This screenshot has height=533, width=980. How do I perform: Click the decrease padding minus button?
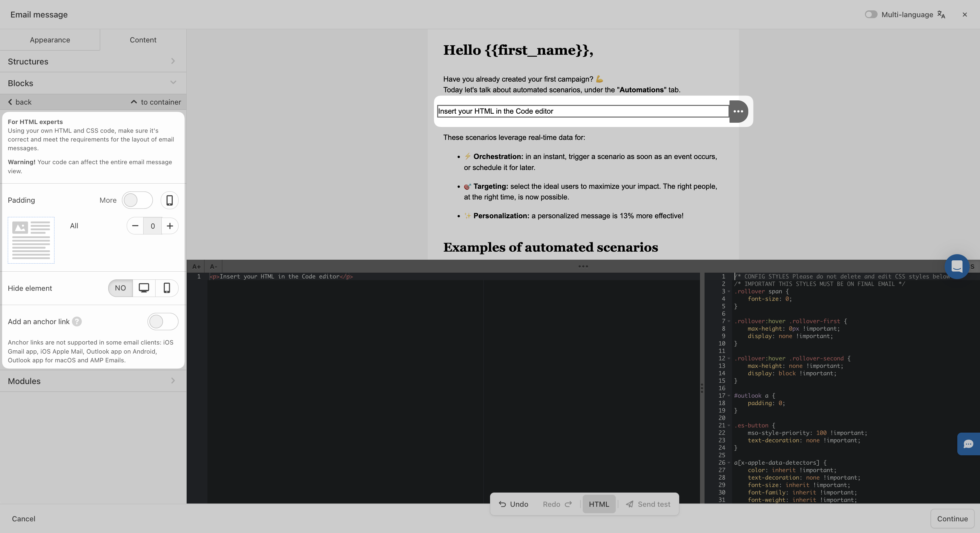point(135,226)
